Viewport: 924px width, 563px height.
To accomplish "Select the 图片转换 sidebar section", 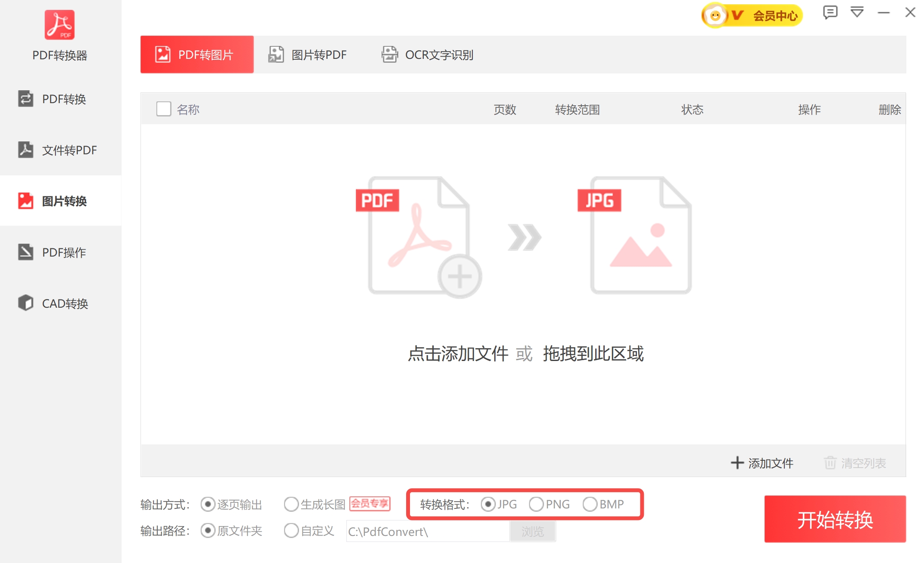I will (x=61, y=201).
